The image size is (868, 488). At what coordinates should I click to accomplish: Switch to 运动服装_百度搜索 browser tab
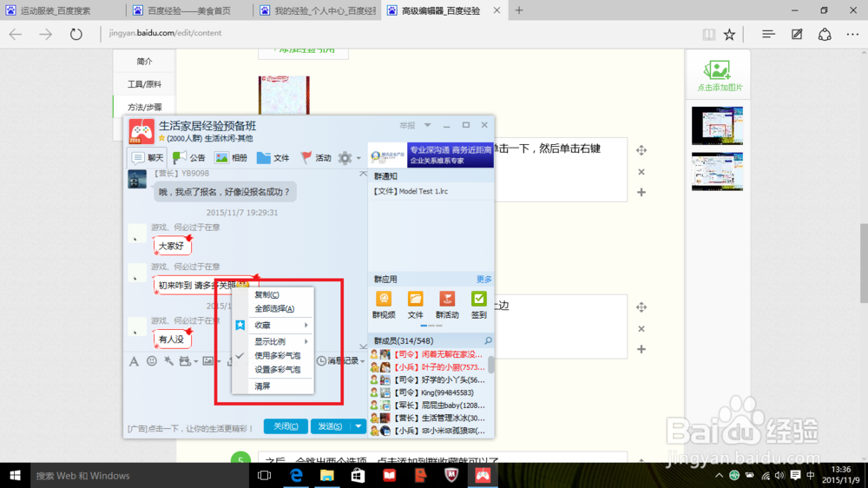[x=56, y=10]
